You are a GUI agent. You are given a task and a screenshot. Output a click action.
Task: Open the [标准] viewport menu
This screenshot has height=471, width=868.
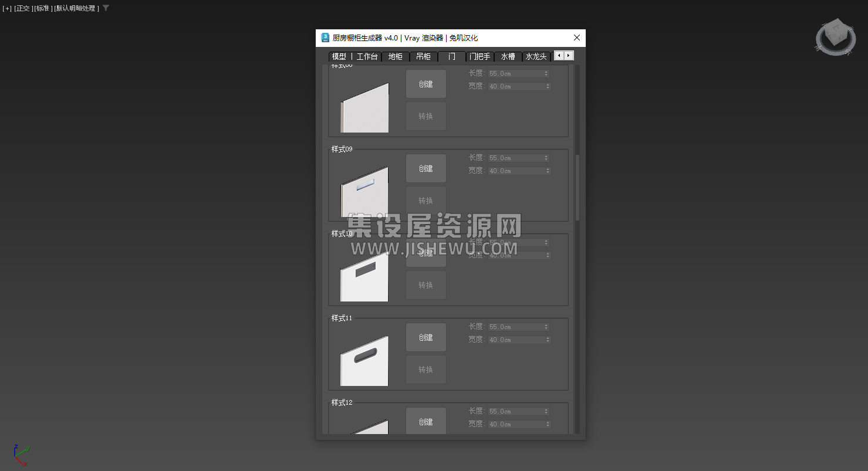tap(42, 8)
